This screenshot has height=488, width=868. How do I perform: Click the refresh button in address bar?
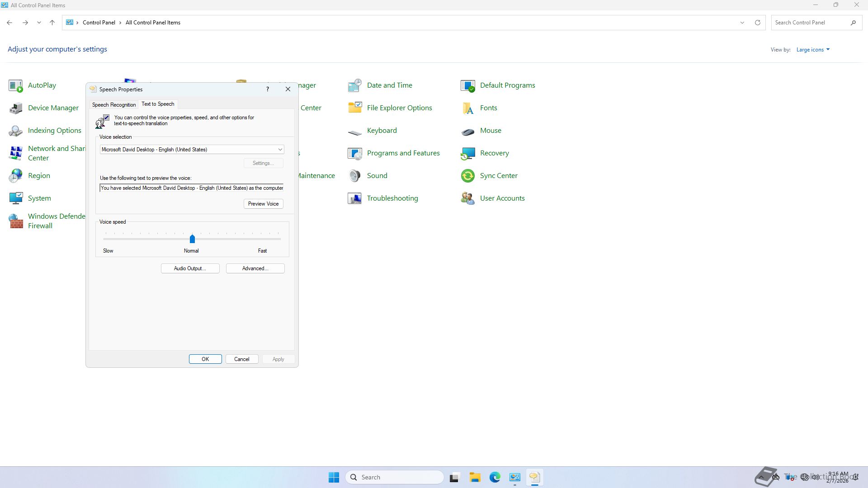tap(757, 23)
